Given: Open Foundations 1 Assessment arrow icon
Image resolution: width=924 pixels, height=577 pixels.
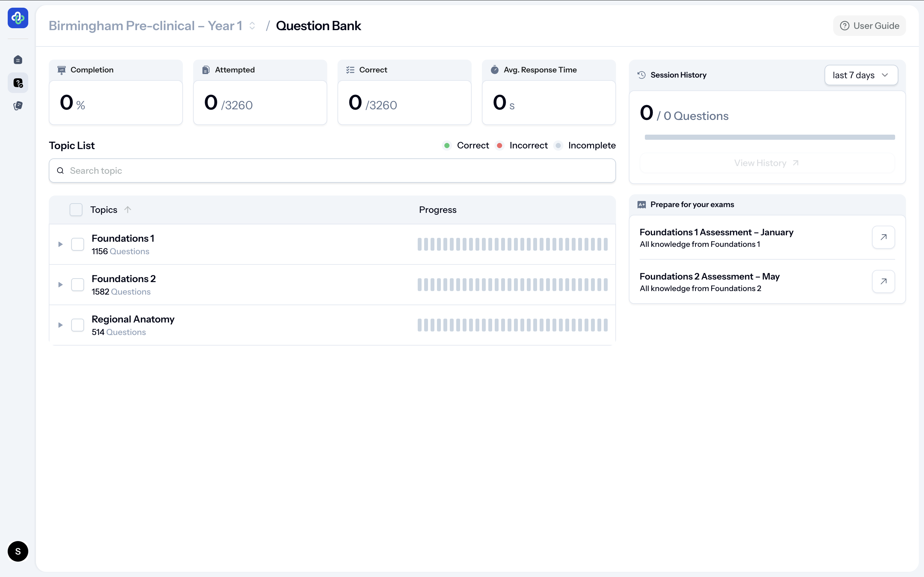Looking at the screenshot, I should [883, 237].
